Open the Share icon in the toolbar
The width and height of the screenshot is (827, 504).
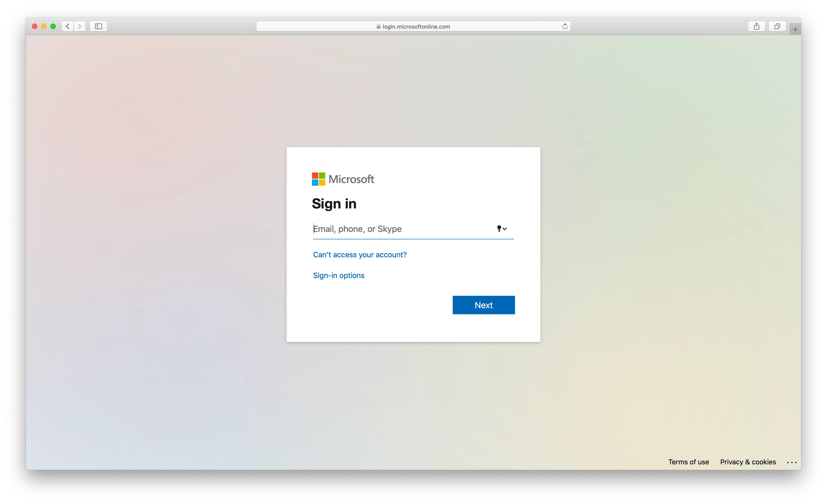(x=756, y=26)
